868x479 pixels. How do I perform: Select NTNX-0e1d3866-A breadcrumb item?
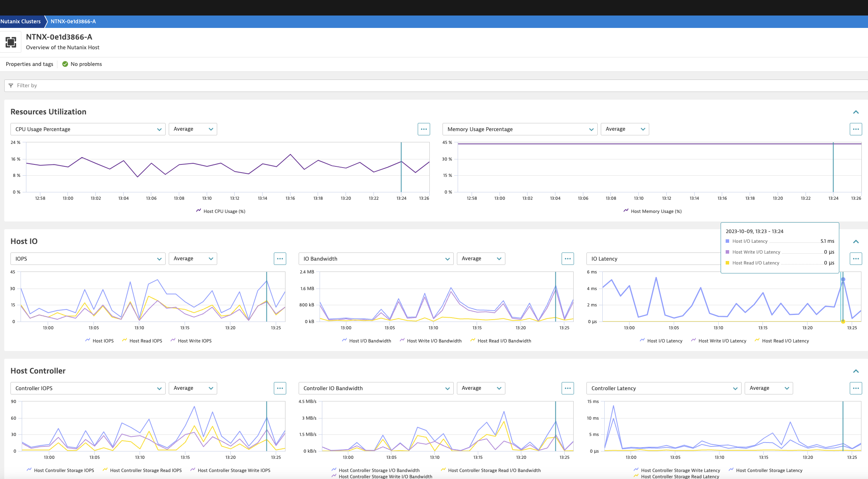pos(73,21)
